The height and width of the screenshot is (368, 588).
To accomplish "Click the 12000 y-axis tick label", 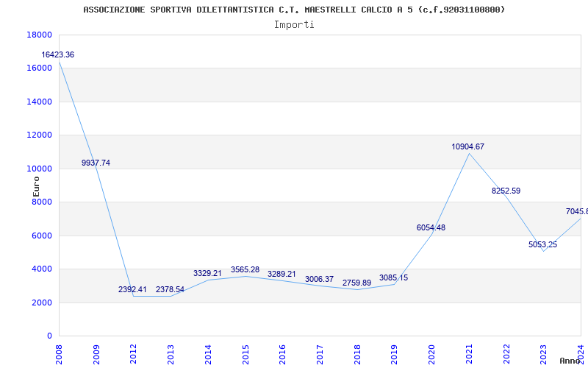I will coord(40,135).
